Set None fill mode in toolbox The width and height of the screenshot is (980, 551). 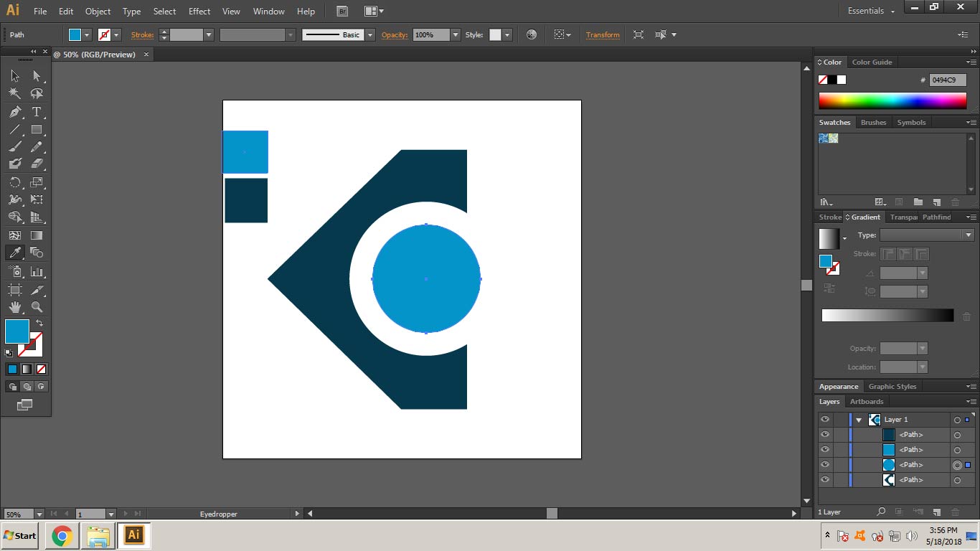41,369
